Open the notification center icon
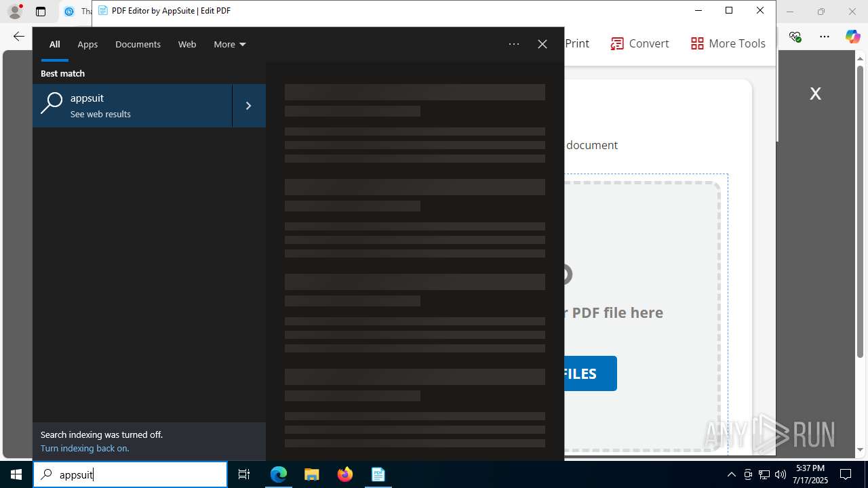 point(846,474)
